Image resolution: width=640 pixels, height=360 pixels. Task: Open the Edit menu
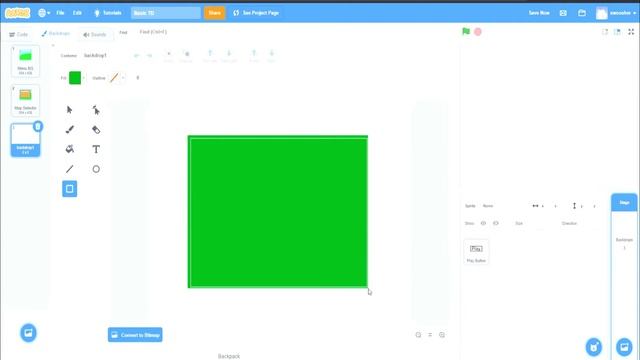[77, 13]
